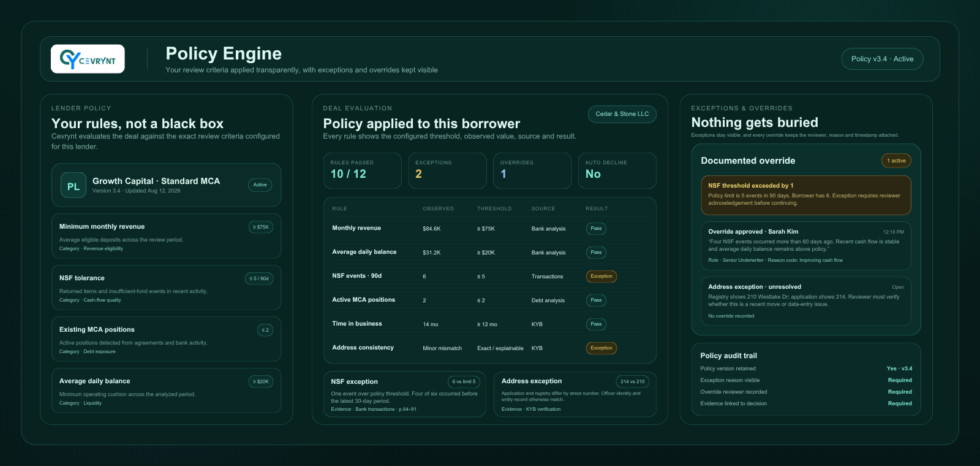Click the Open status on Address exception entry

[898, 287]
